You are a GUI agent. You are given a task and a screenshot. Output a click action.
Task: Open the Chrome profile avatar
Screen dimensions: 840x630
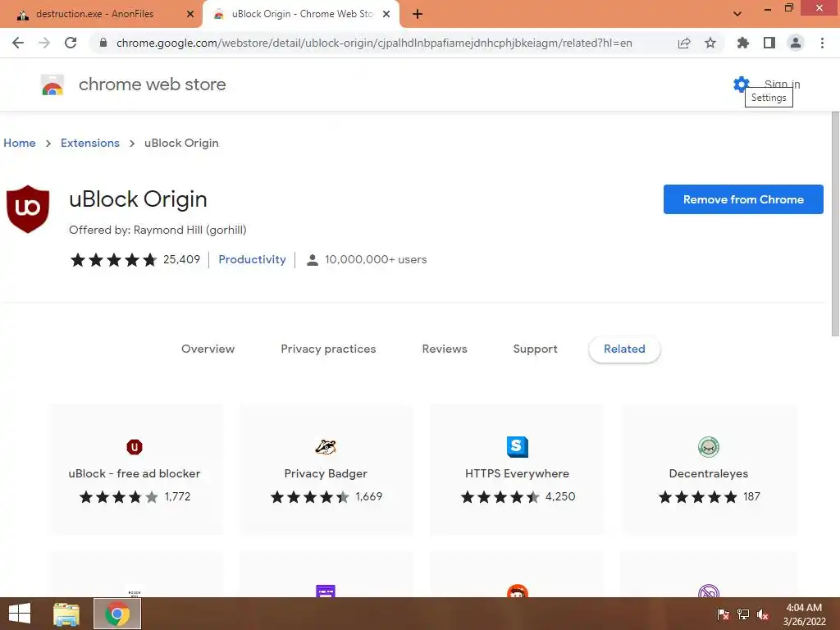796,43
